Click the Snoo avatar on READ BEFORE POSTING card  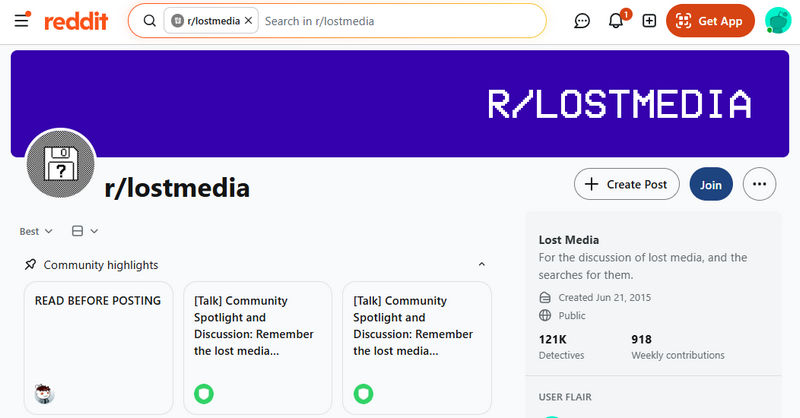pyautogui.click(x=44, y=394)
